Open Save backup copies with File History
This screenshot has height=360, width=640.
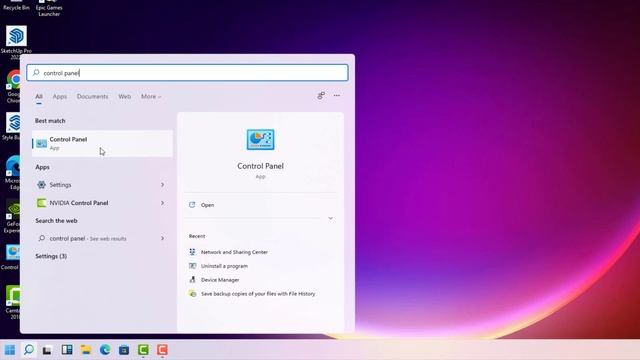click(258, 294)
